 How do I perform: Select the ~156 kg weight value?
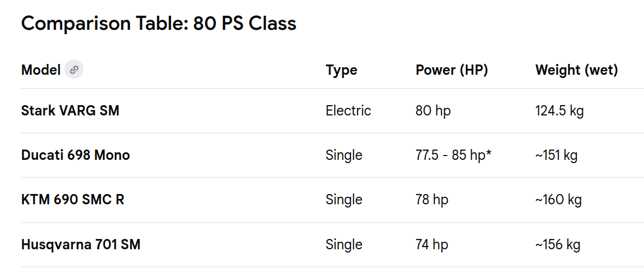pyautogui.click(x=557, y=244)
